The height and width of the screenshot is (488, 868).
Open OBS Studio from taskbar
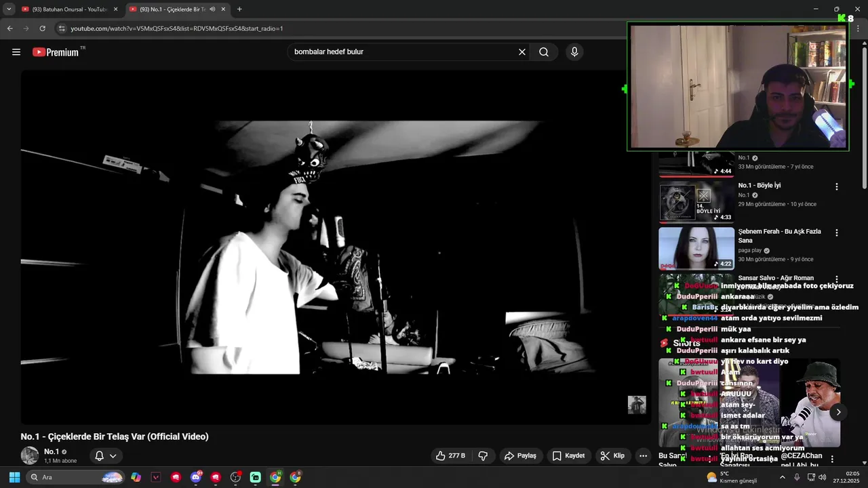(235, 477)
